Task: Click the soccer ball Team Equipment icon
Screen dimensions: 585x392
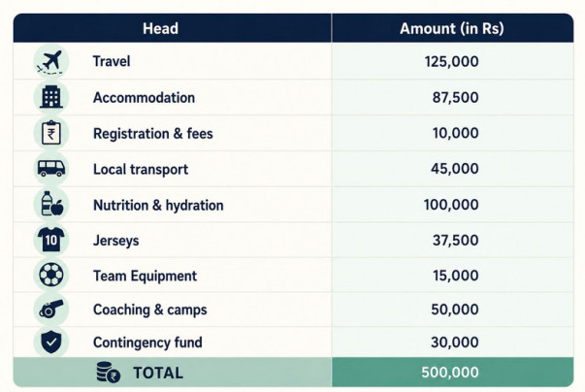Action: point(51,275)
